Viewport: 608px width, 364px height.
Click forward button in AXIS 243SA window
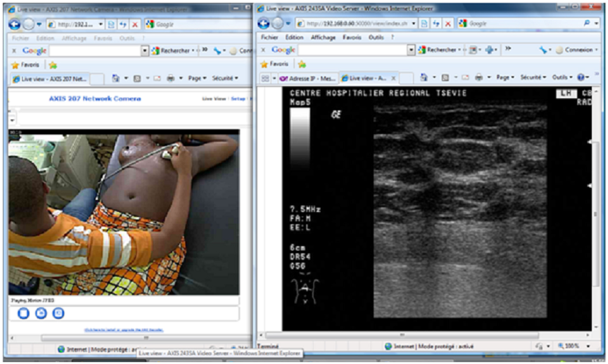coord(278,24)
